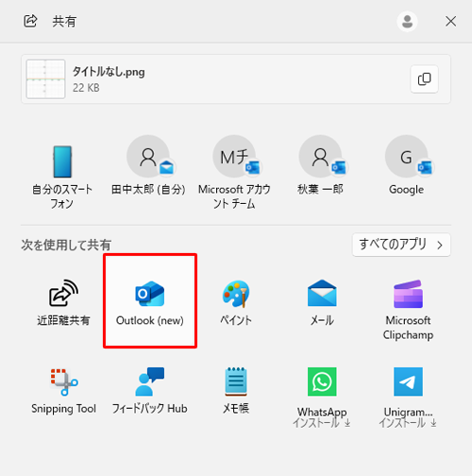The height and width of the screenshot is (476, 472).
Task: Share with Microsoft Clipchamp
Action: point(408,309)
